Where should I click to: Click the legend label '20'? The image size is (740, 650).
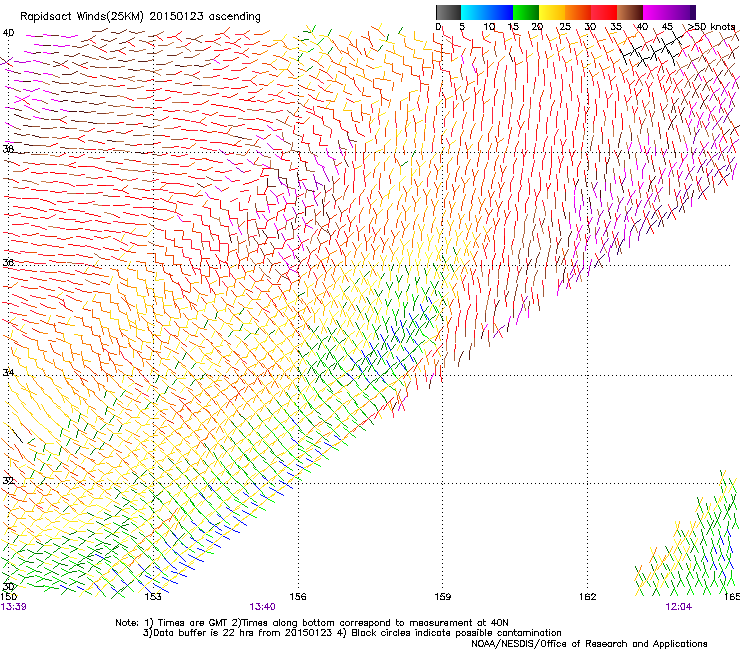click(538, 27)
